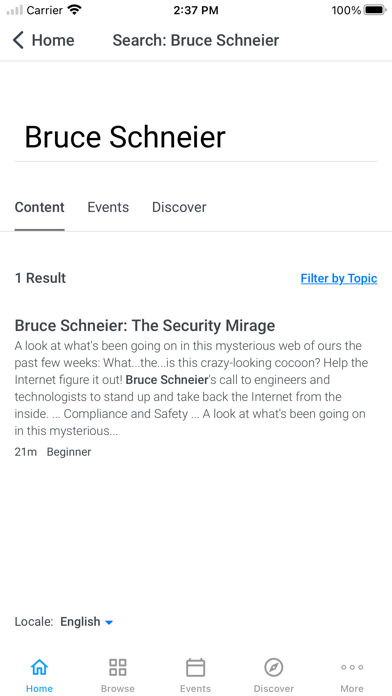Expand the Locale dropdown arrow

pos(109,622)
